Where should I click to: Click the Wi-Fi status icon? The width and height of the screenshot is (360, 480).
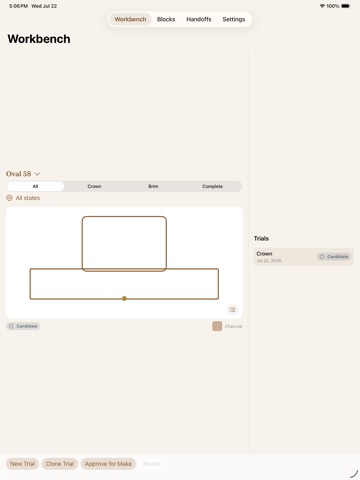coord(322,6)
